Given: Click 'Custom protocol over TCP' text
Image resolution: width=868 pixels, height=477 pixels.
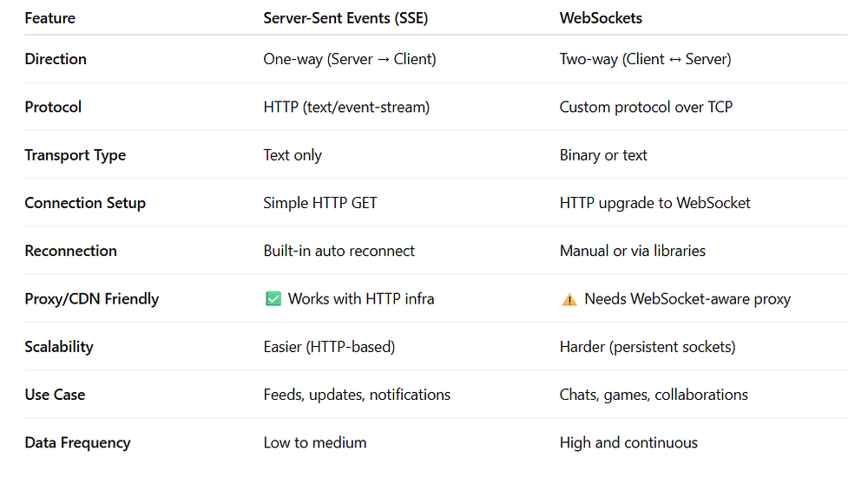Looking at the screenshot, I should click(646, 107).
